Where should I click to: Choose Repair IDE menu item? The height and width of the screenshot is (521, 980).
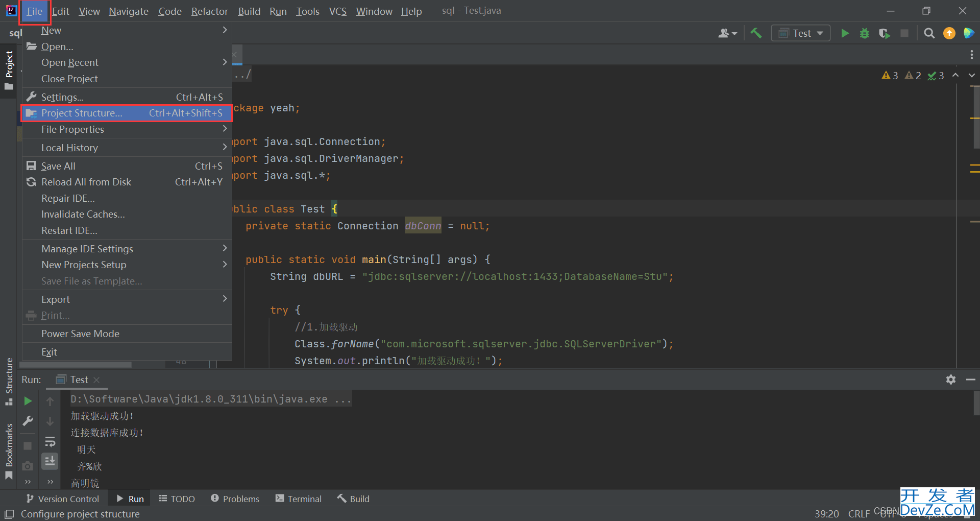[127, 198]
